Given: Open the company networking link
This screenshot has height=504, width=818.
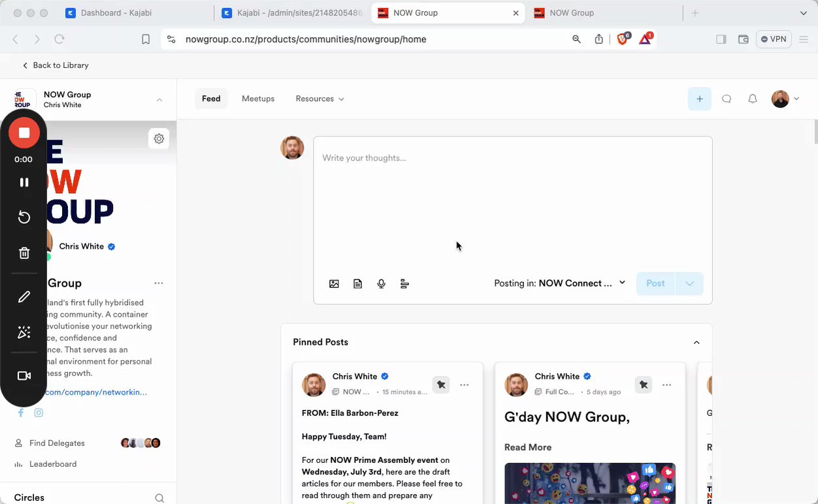Looking at the screenshot, I should pyautogui.click(x=95, y=392).
